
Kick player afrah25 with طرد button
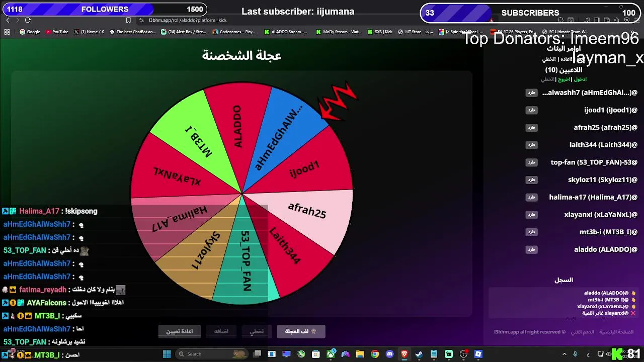coord(531,127)
